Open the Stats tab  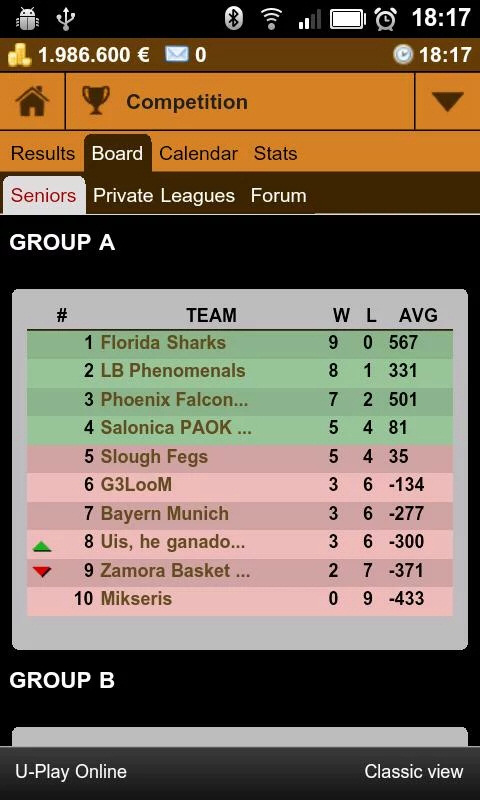click(x=275, y=154)
